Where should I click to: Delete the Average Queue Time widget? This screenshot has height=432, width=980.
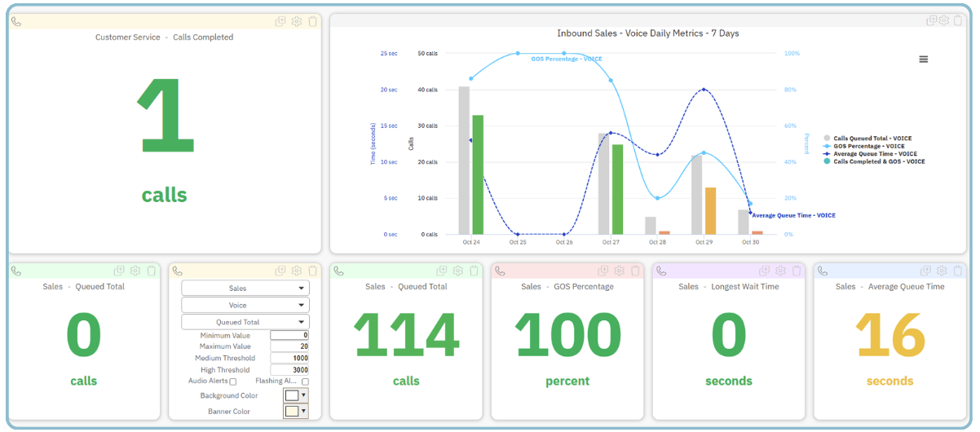958,271
